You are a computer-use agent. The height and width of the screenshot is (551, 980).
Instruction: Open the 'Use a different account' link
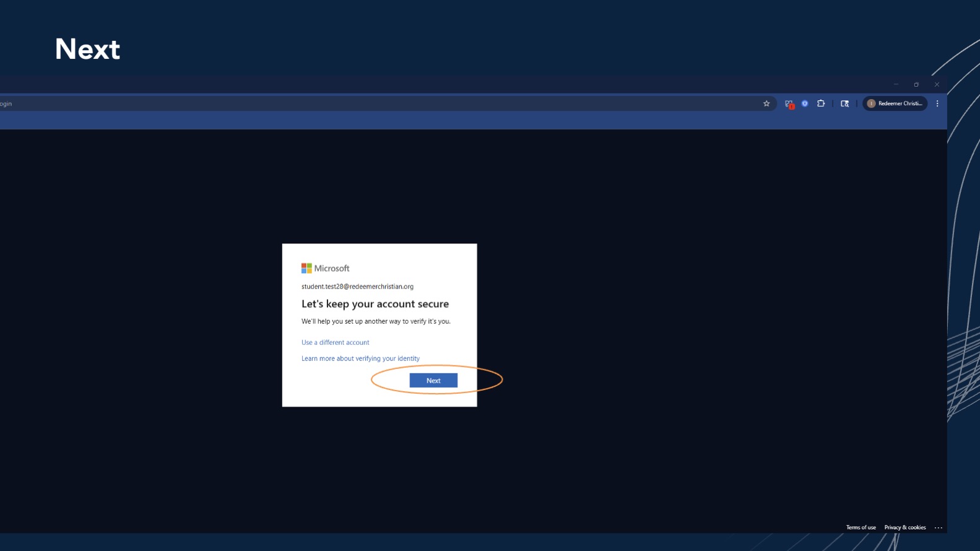pyautogui.click(x=335, y=342)
